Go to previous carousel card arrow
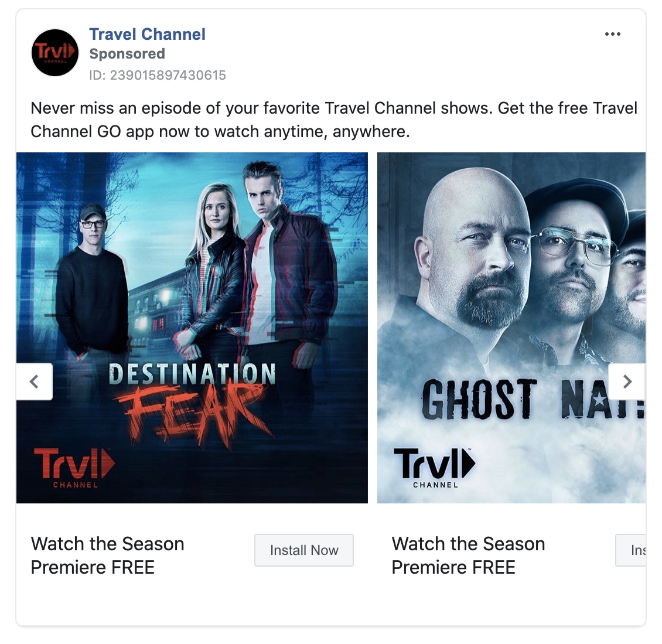The width and height of the screenshot is (662, 644). [x=34, y=381]
